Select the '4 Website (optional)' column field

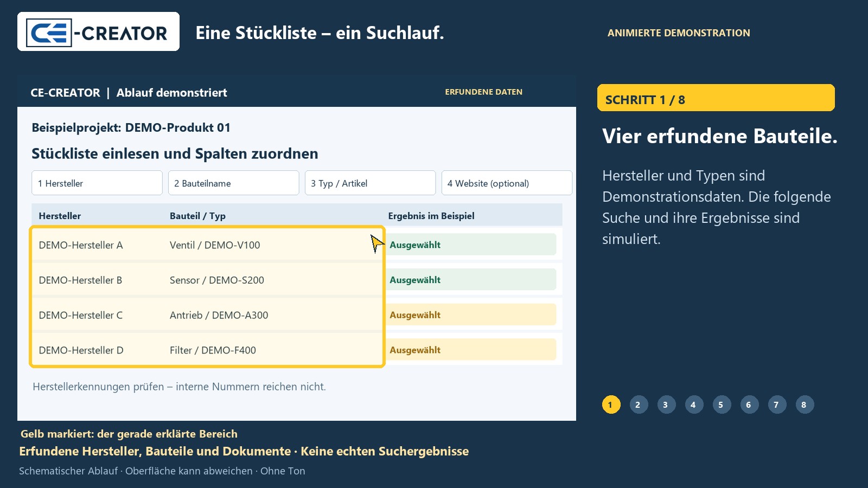(507, 183)
